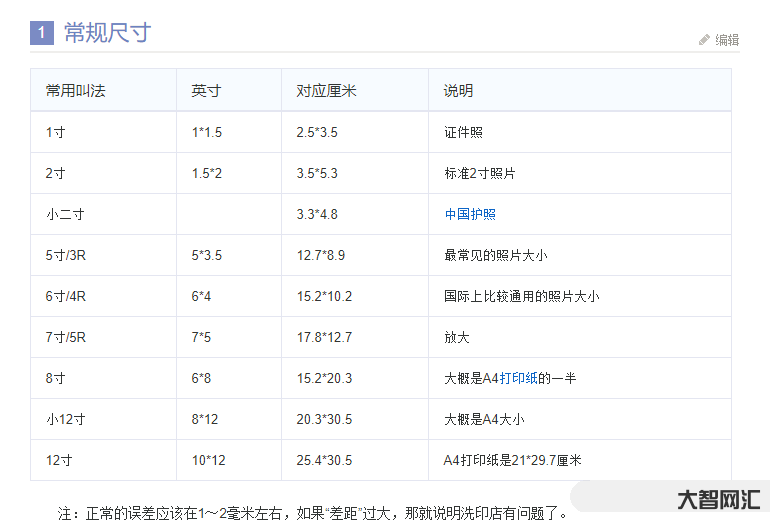Open the 打印纸 link in the 8寸 row
Viewport: 770px width, 528px height.
pyautogui.click(x=519, y=378)
